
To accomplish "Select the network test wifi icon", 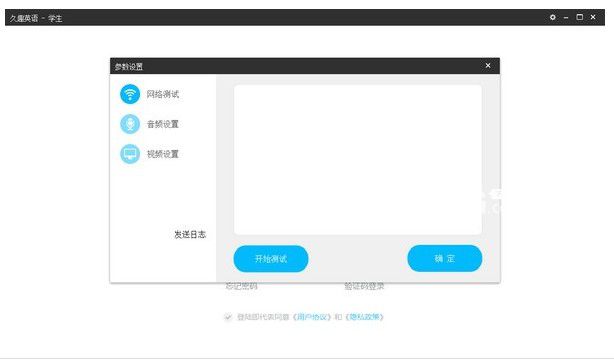I will click(130, 94).
